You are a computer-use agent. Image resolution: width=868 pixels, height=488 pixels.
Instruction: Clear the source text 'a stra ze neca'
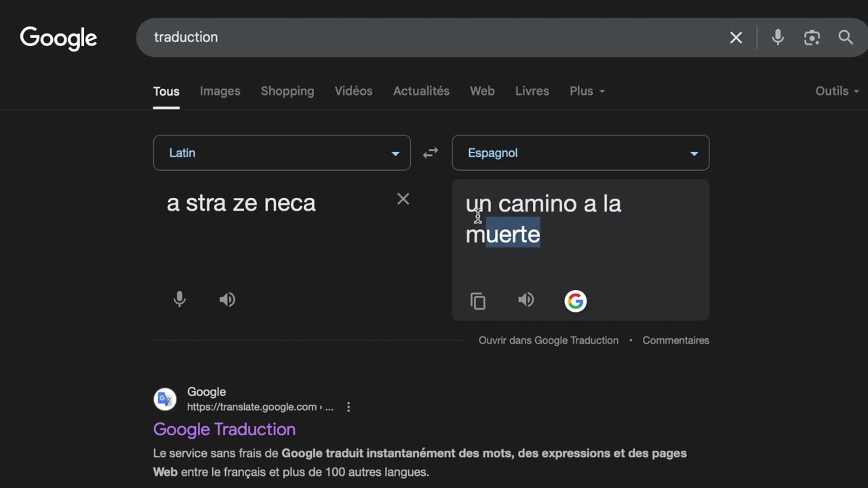click(403, 199)
